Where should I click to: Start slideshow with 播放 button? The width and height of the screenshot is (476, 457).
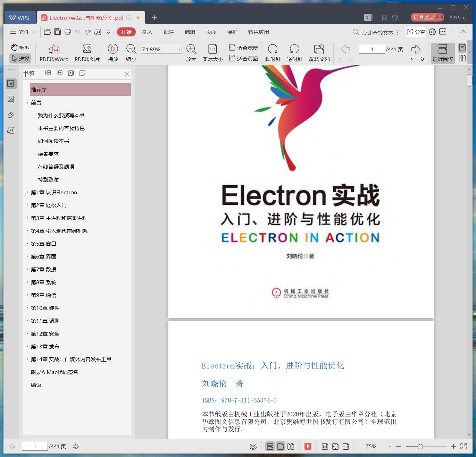[x=113, y=53]
